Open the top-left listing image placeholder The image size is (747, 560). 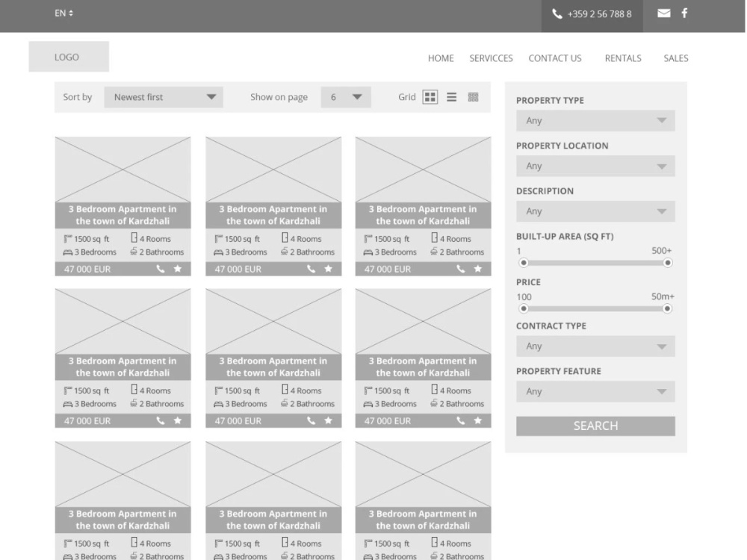coord(123,169)
